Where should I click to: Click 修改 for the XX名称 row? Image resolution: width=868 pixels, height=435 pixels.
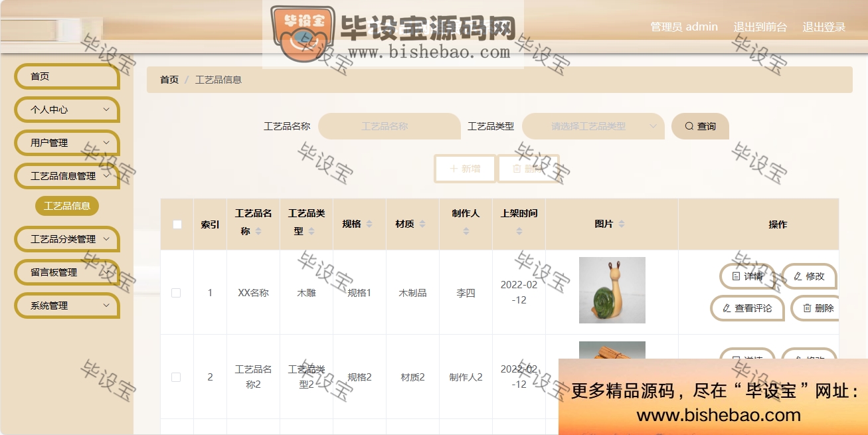click(x=809, y=276)
